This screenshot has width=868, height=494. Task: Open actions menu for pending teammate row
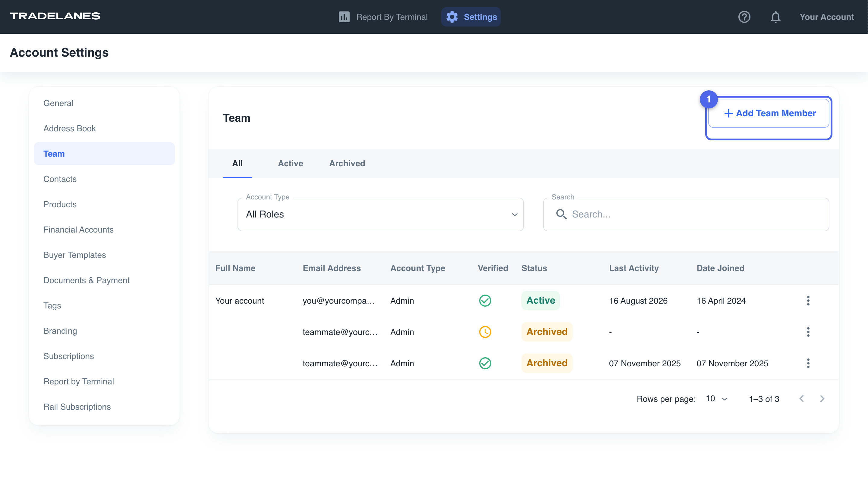[808, 332]
